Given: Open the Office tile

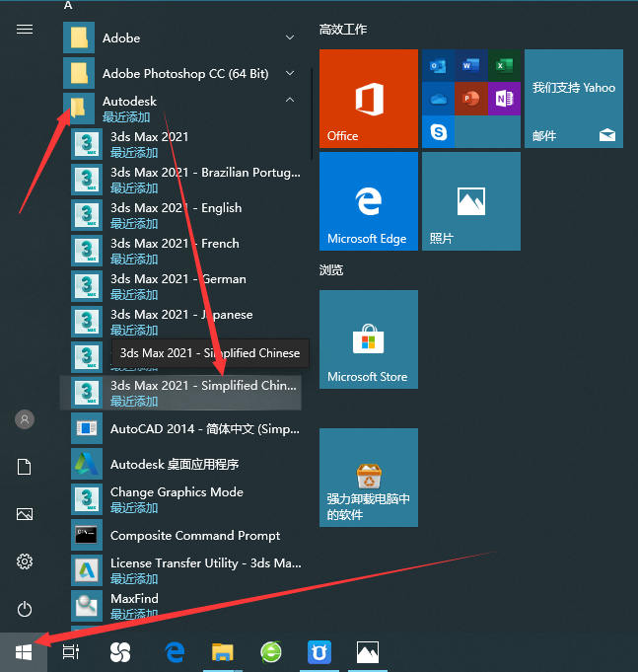Looking at the screenshot, I should coord(368,99).
